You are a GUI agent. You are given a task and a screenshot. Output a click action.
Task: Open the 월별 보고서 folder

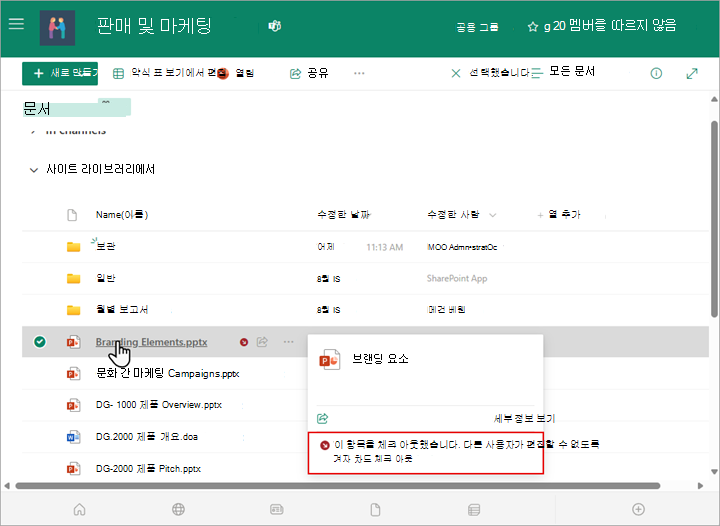click(x=122, y=309)
